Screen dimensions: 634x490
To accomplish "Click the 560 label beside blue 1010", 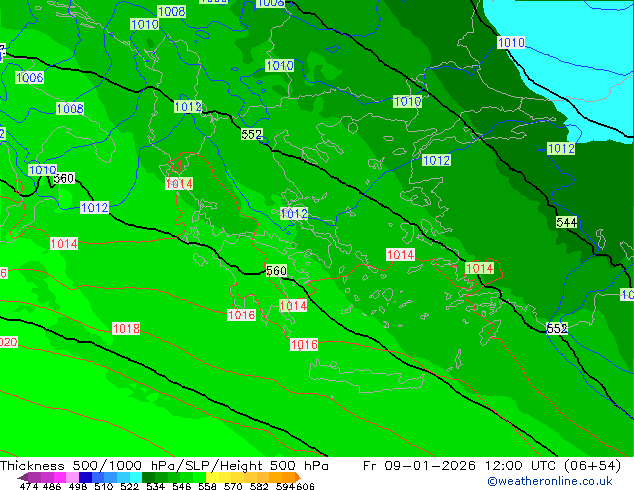I will (x=64, y=178).
